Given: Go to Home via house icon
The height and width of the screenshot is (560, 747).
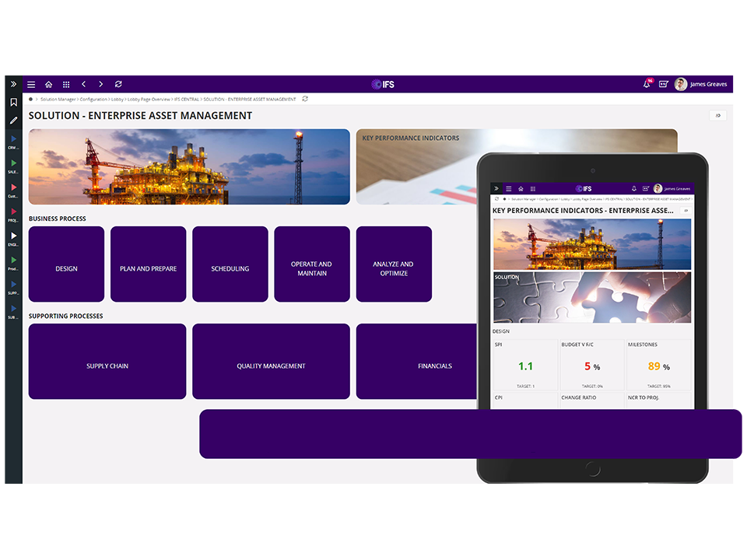Looking at the screenshot, I should point(48,84).
